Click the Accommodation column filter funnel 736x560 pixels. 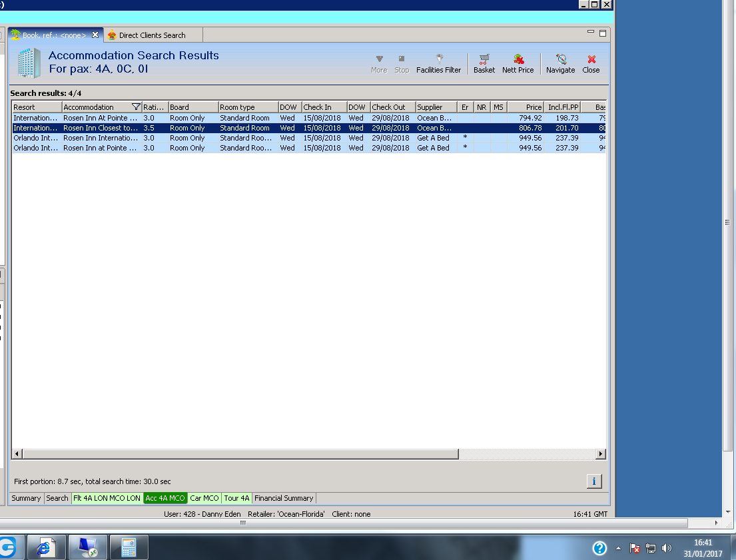(x=136, y=107)
